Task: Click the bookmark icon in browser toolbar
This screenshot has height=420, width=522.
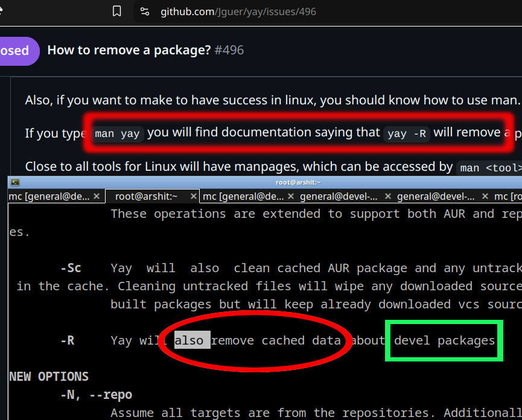Action: [x=116, y=11]
